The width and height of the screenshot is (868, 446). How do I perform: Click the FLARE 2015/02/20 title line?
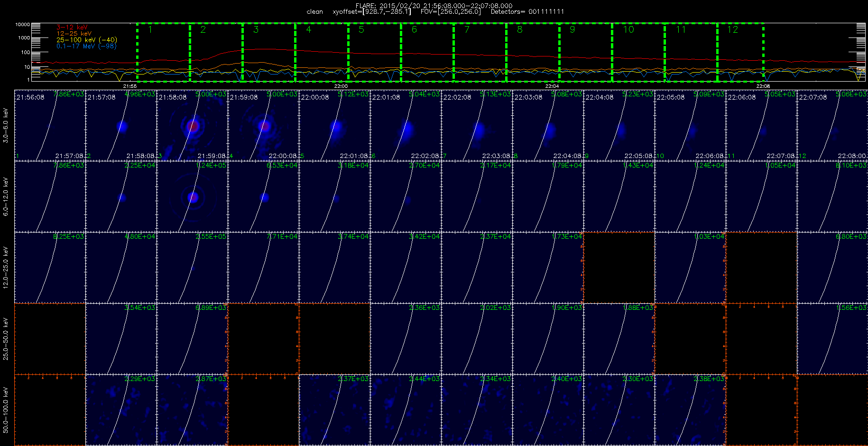[434, 6]
